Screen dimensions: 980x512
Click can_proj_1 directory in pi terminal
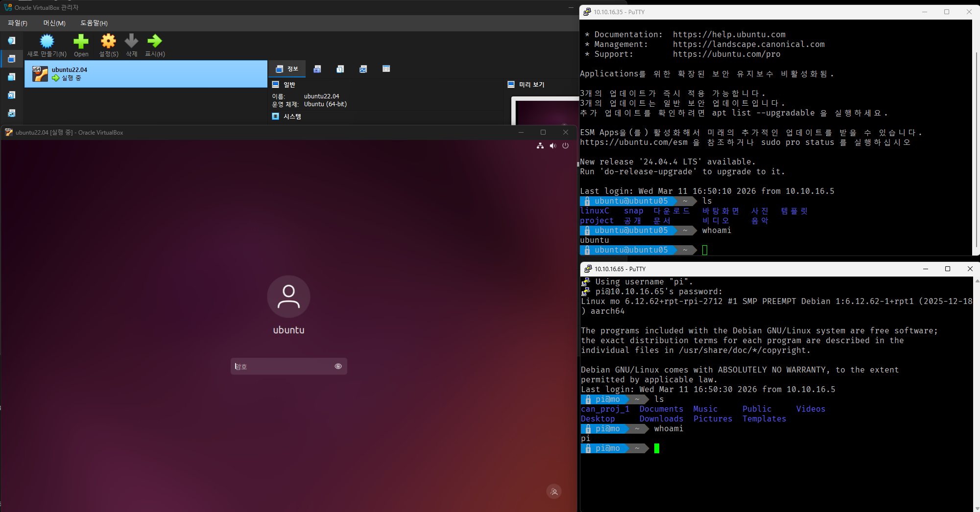pos(605,409)
